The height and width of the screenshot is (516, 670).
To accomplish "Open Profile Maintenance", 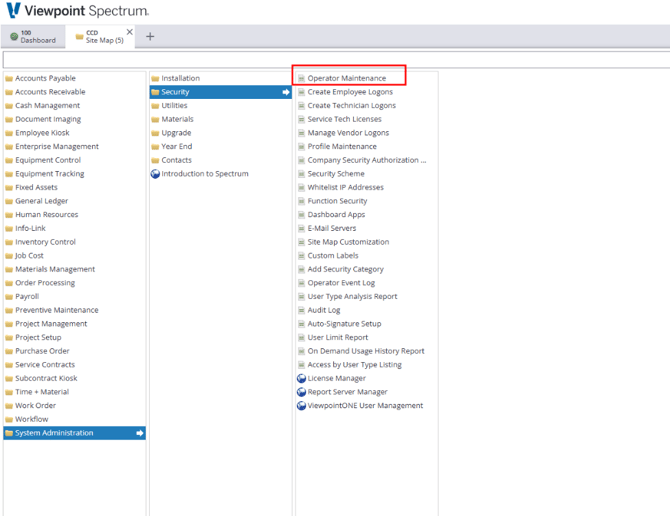I will pyautogui.click(x=342, y=147).
